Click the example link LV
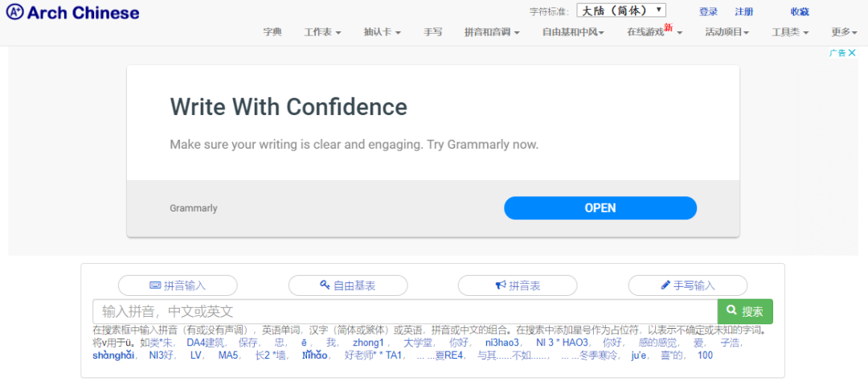The width and height of the screenshot is (868, 390). 195,355
